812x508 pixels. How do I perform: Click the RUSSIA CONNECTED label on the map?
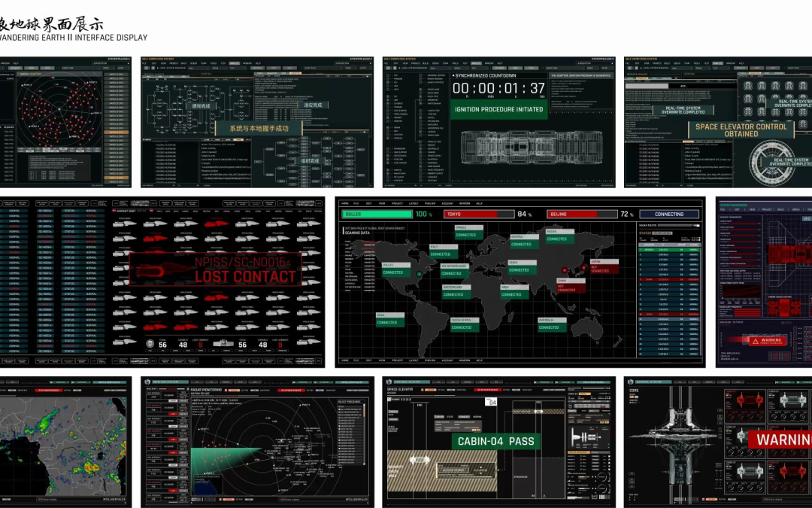pyautogui.click(x=560, y=236)
